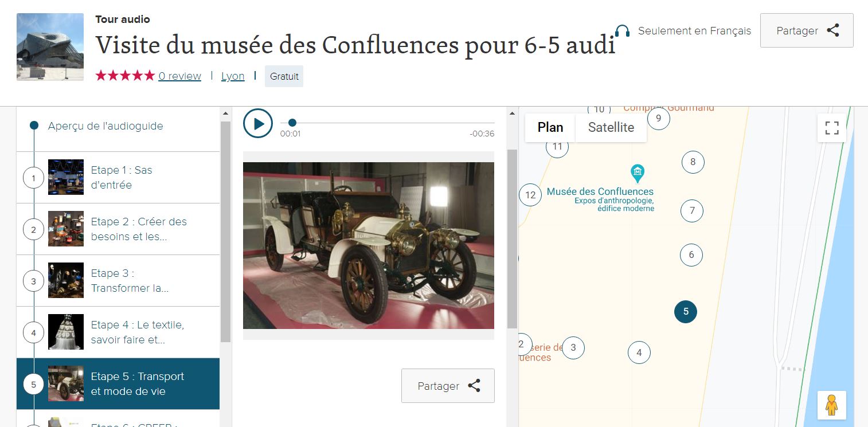Screen dimensions: 868x427
Task: Click the headphones language icon
Action: tap(622, 31)
